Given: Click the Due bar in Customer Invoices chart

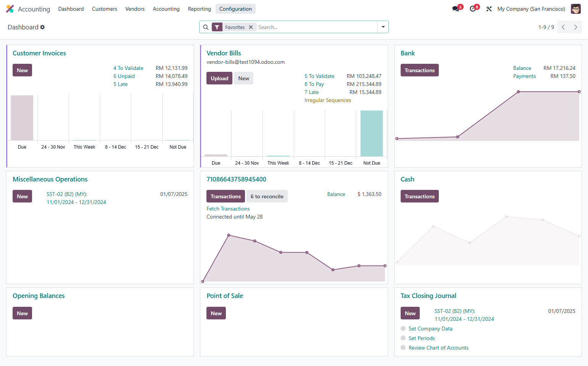Looking at the screenshot, I should (x=22, y=118).
